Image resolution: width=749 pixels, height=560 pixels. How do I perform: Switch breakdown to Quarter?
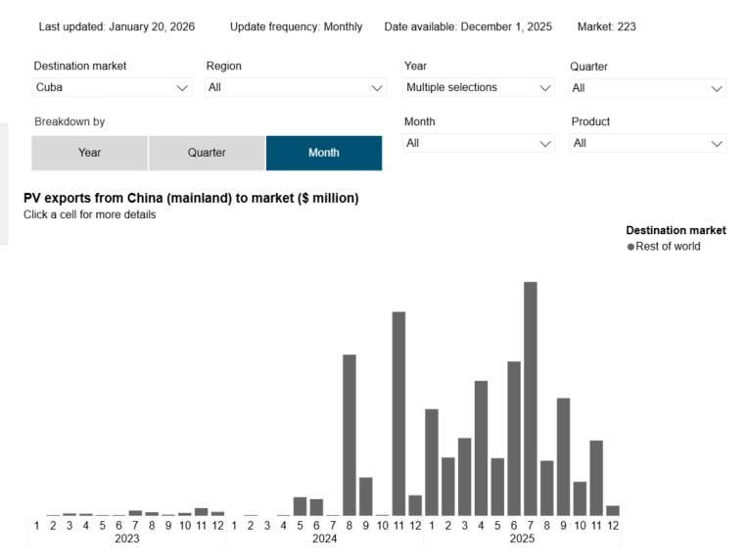tap(207, 153)
